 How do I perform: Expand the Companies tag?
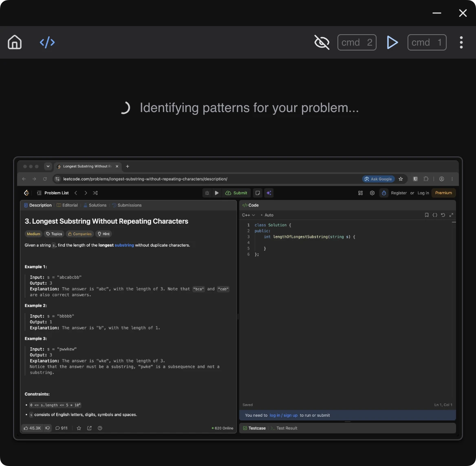pos(80,234)
